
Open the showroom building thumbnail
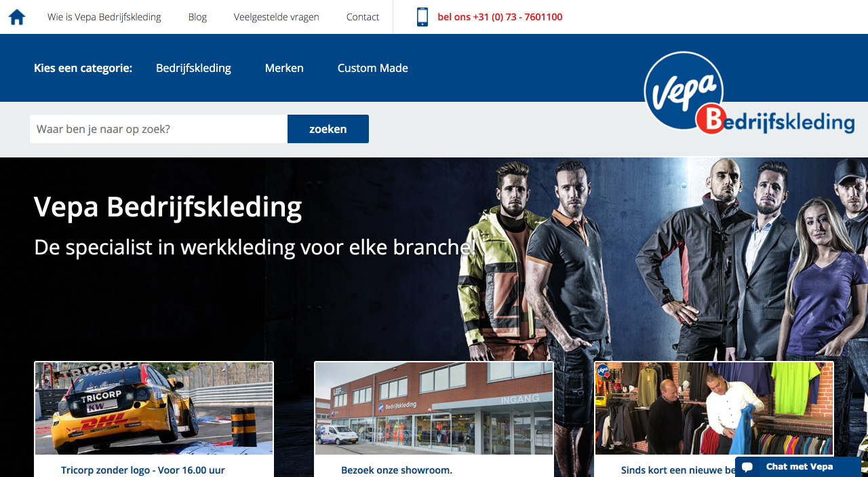pos(434,408)
